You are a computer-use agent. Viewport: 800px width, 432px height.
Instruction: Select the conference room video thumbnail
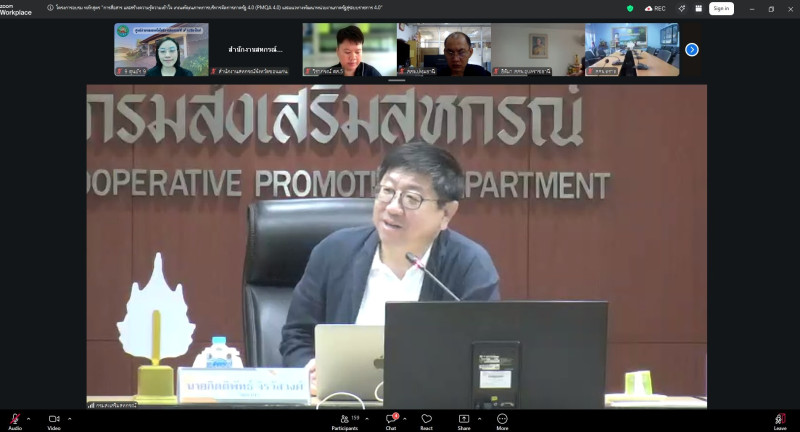click(632, 49)
